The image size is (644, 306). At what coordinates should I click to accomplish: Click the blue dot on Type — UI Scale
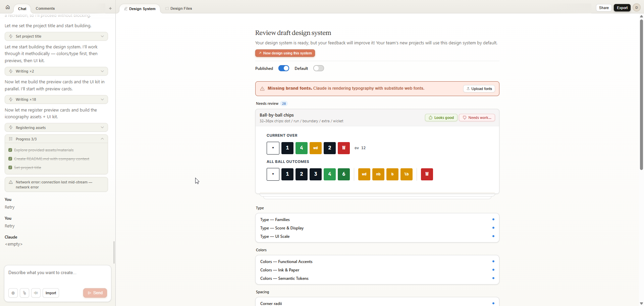click(493, 236)
